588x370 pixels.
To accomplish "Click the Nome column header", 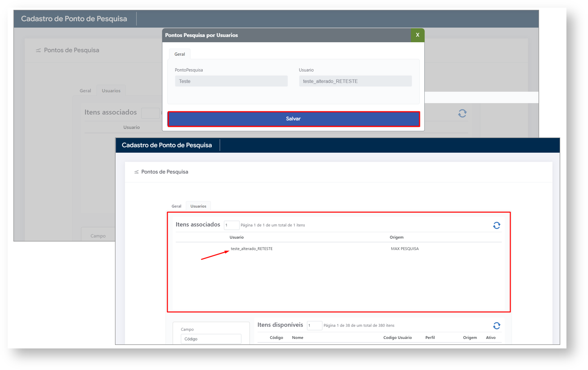I will point(298,338).
